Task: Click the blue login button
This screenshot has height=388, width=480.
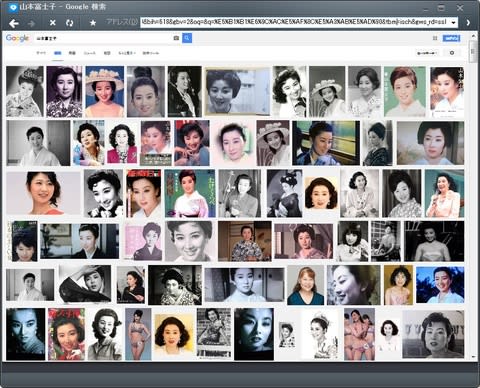Action: click(x=451, y=38)
